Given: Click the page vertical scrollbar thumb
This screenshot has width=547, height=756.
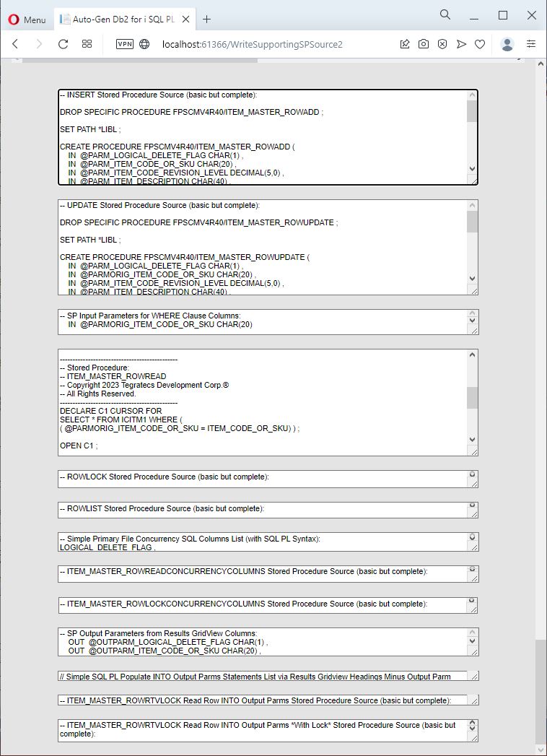Looking at the screenshot, I should (x=541, y=692).
